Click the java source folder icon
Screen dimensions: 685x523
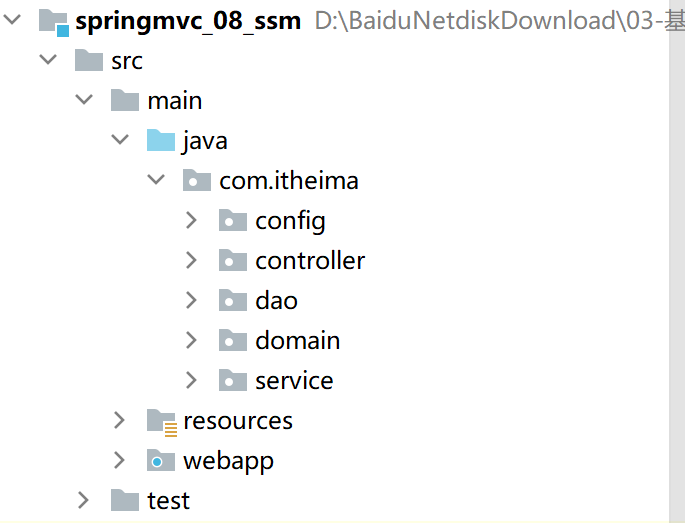(161, 141)
